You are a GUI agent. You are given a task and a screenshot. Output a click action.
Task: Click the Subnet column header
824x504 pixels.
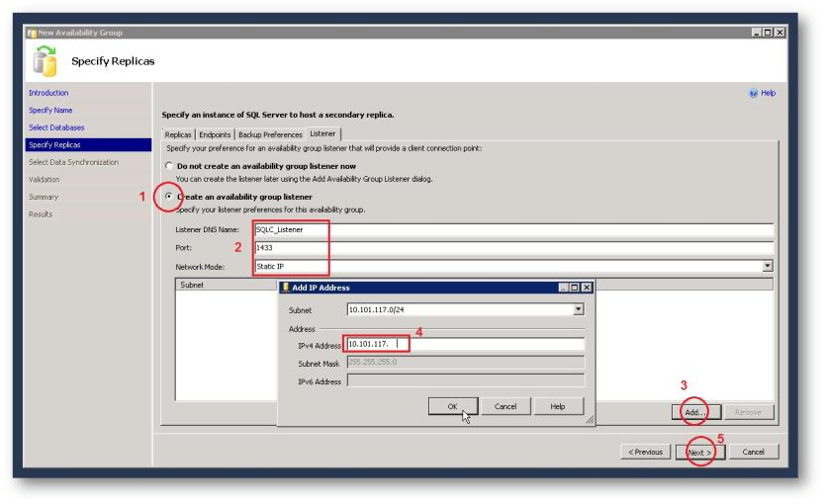[x=227, y=285]
